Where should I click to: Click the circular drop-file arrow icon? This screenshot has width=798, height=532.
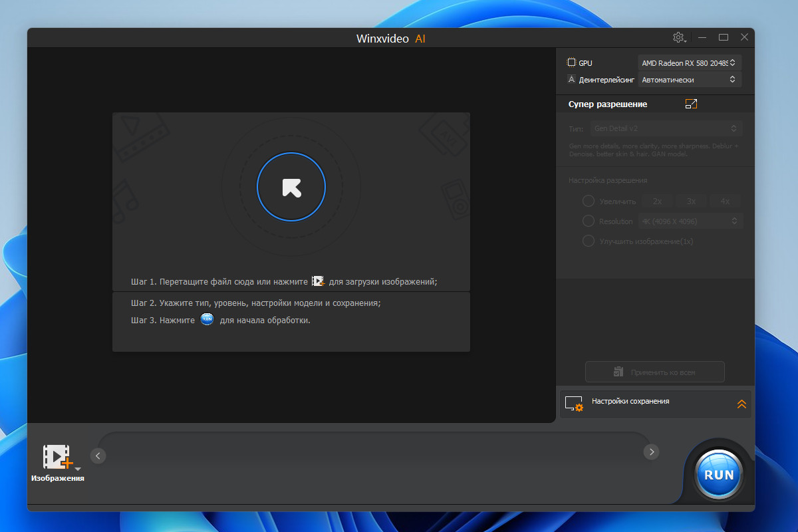tap(291, 187)
